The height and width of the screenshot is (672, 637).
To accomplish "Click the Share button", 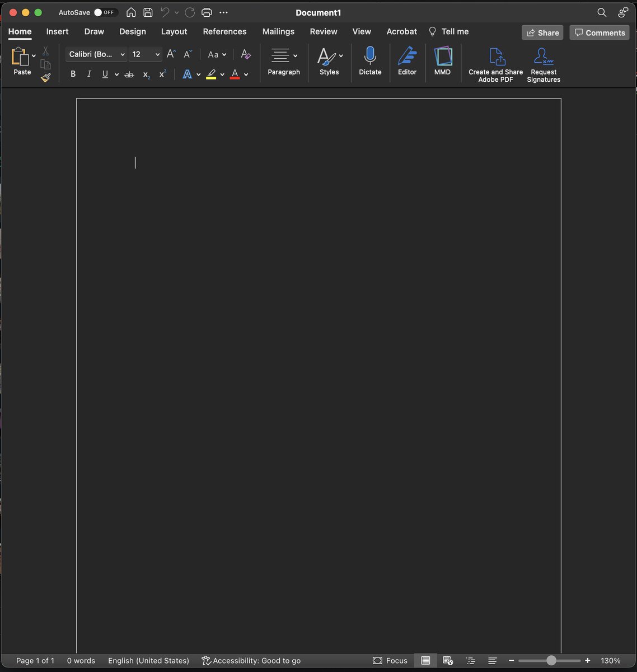I will click(x=542, y=32).
